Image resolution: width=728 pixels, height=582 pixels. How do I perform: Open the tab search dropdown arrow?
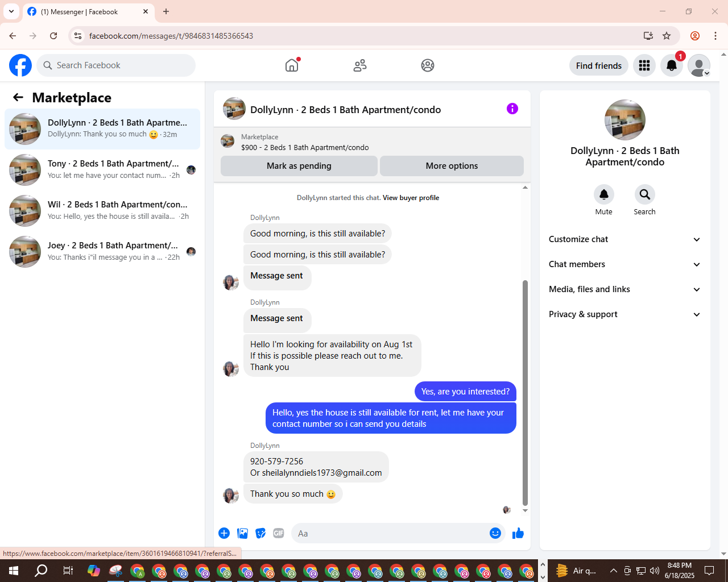click(11, 11)
